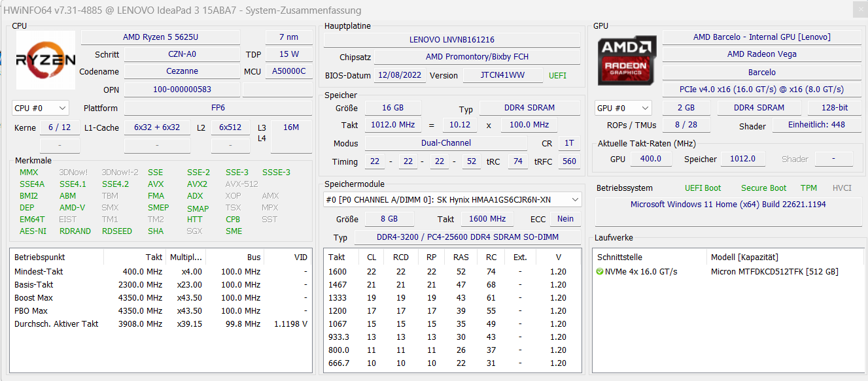Select the Boost Max row
868x381 pixels.
[x=161, y=297]
